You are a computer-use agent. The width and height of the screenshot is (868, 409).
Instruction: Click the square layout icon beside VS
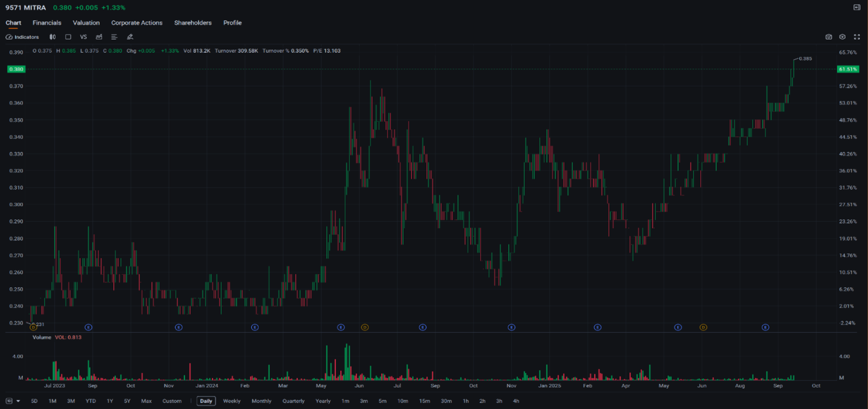pyautogui.click(x=68, y=37)
